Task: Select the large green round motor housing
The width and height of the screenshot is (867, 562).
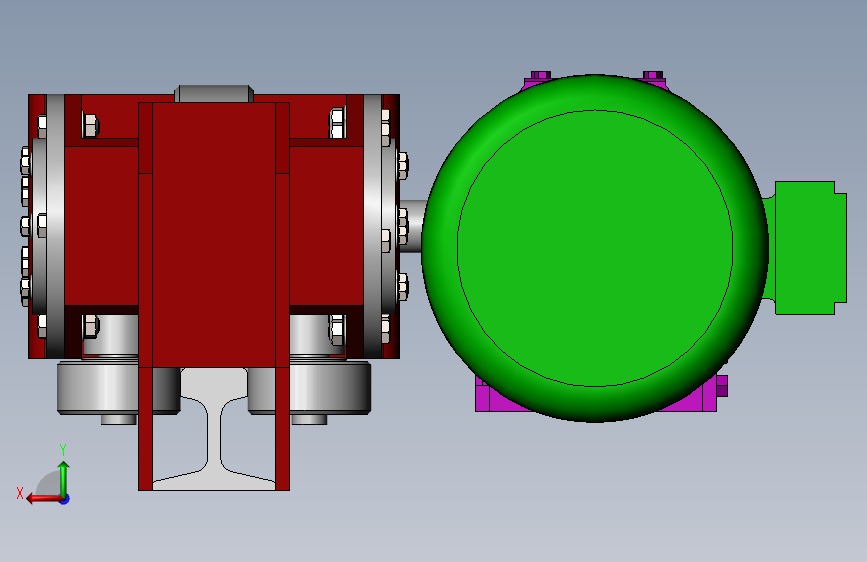Action: pos(595,248)
